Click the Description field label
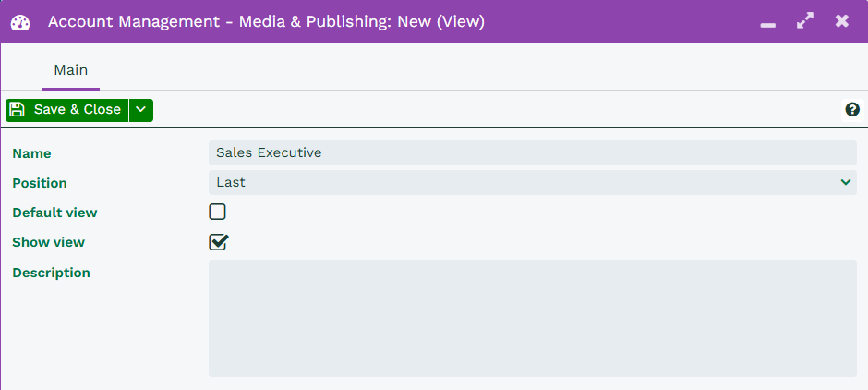868x390 pixels. (51, 273)
